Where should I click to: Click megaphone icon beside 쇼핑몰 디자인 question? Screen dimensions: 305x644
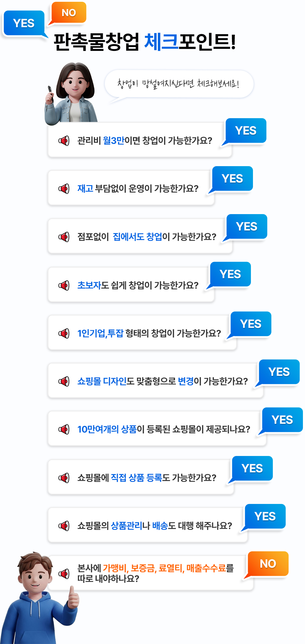[x=64, y=381]
